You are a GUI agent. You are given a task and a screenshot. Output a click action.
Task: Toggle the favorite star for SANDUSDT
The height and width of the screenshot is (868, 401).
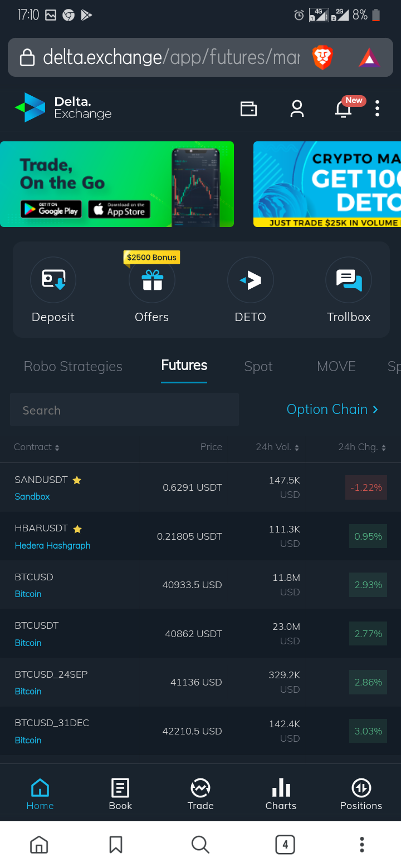[77, 480]
